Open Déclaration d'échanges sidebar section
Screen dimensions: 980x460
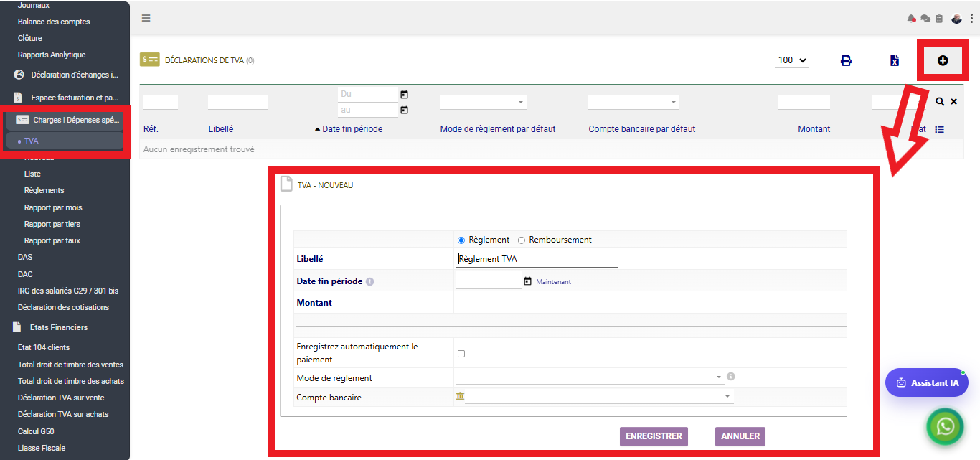click(67, 75)
